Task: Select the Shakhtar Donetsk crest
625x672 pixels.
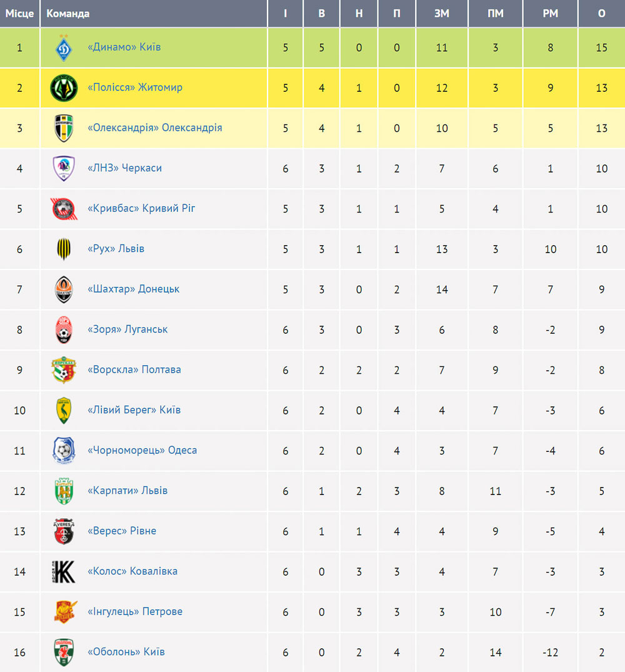Action: point(64,289)
